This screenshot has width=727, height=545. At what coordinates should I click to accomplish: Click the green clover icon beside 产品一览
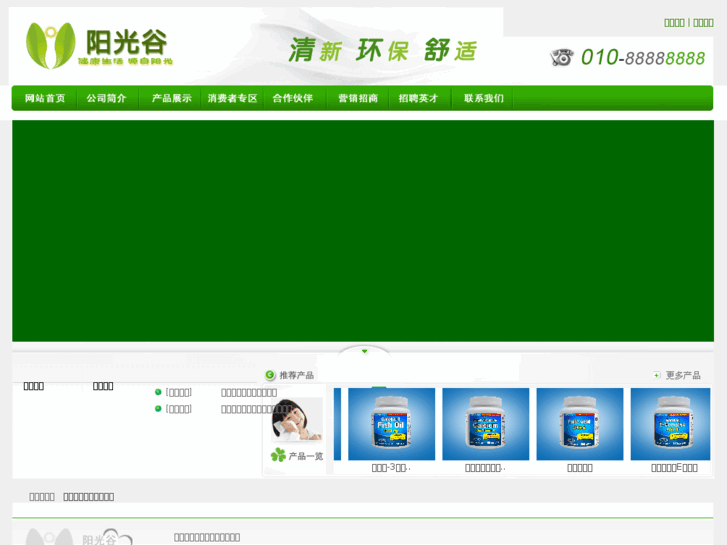[x=278, y=455]
